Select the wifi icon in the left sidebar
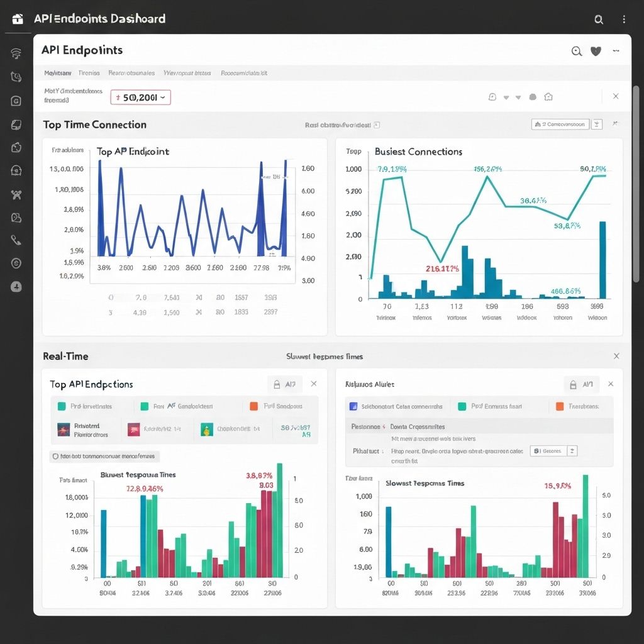Screen dimensions: 644x644 click(16, 53)
